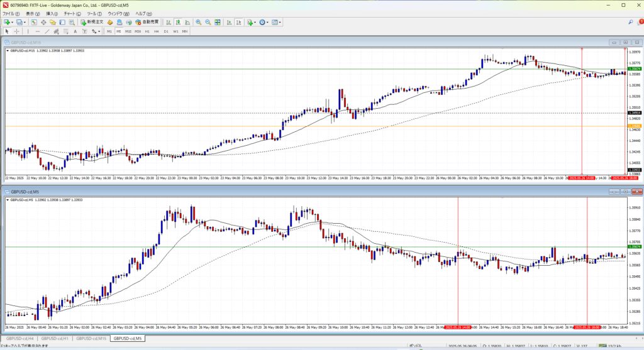
Task: Click the green 1.35674 price level label
Action: [634, 247]
